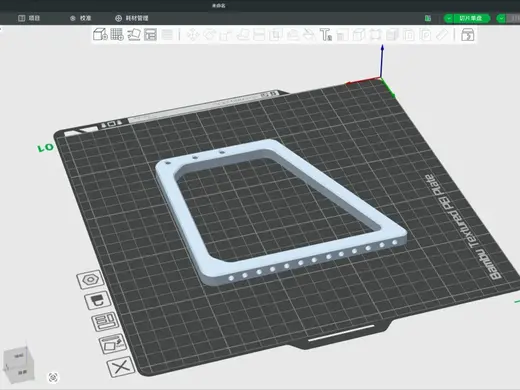The image size is (520, 390).
Task: Expand the slice button dropdown arrow
Action: pos(449,18)
